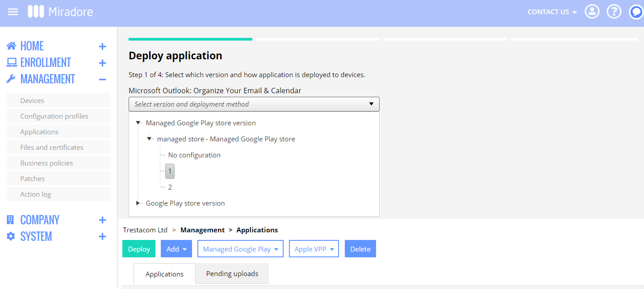Viewport: 644px width, 289px height.
Task: Expand Google Play store version node arrow
Action: pos(138,203)
